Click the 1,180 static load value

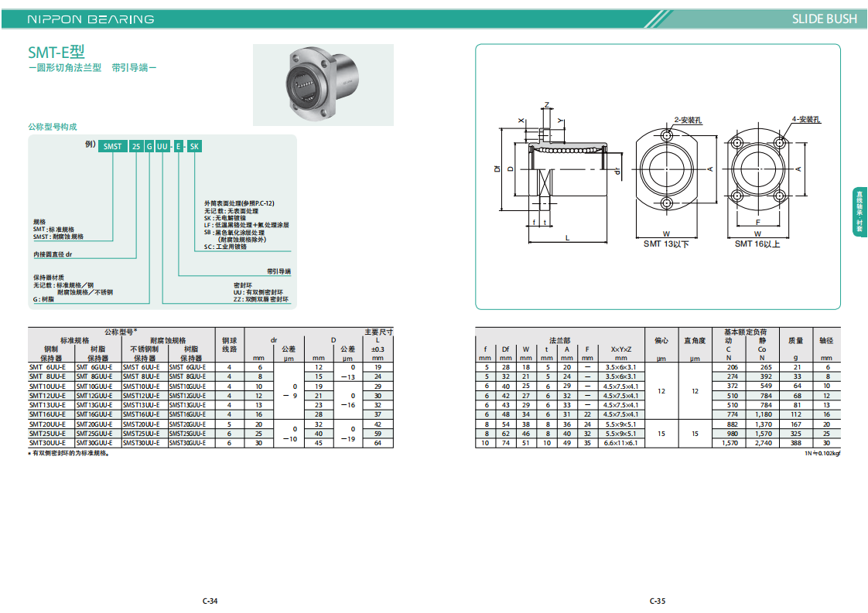tap(764, 414)
